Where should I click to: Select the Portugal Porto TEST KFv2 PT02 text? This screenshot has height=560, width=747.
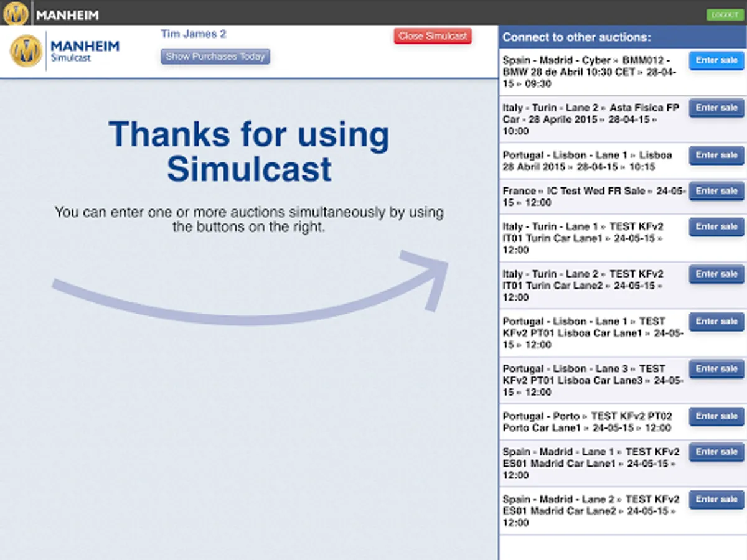click(x=588, y=422)
